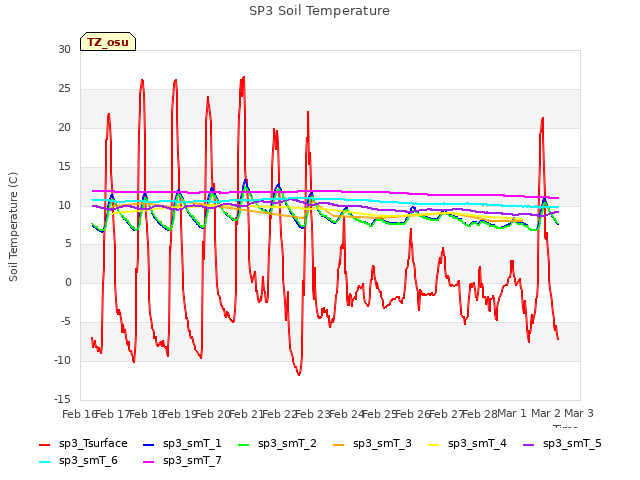
Task: Click the red surface peak near Mar 2
Action: coord(542,118)
